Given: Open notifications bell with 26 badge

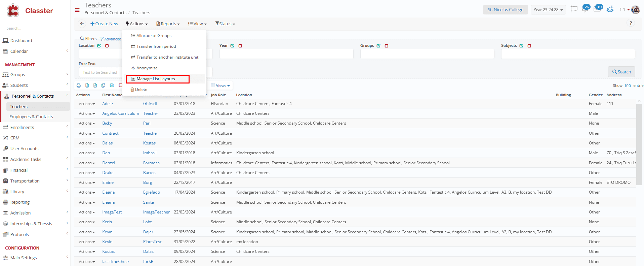Looking at the screenshot, I should pos(585,9).
